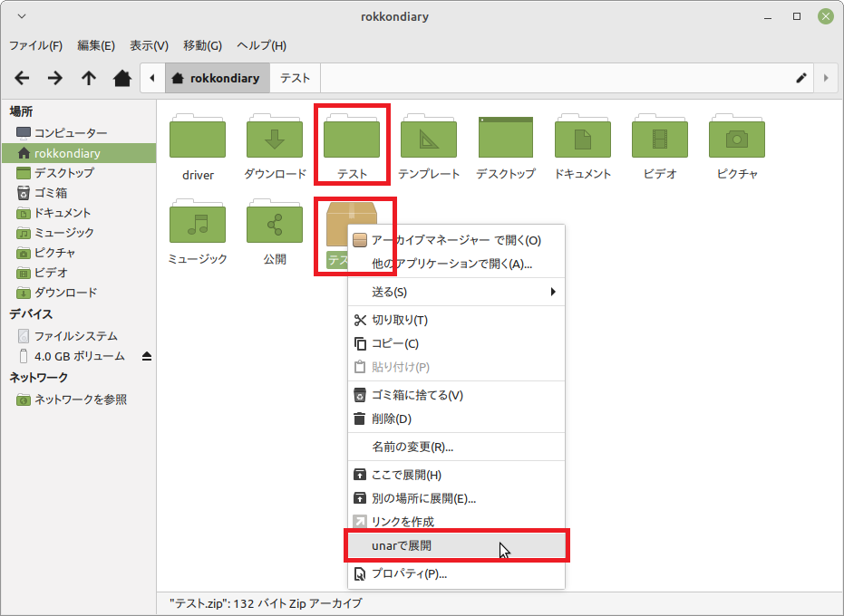Image resolution: width=844 pixels, height=616 pixels.
Task: Open rokkondiary in the sidebar
Action: tap(79, 153)
